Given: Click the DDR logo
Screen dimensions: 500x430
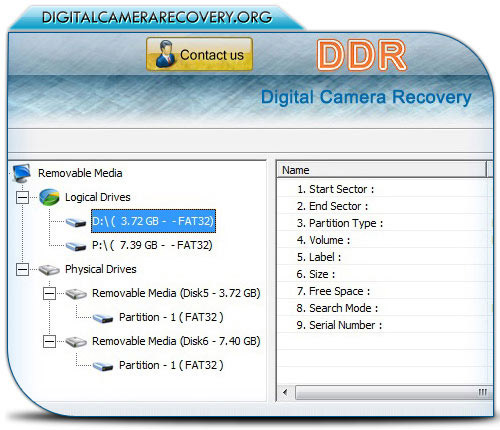Looking at the screenshot, I should (x=362, y=55).
